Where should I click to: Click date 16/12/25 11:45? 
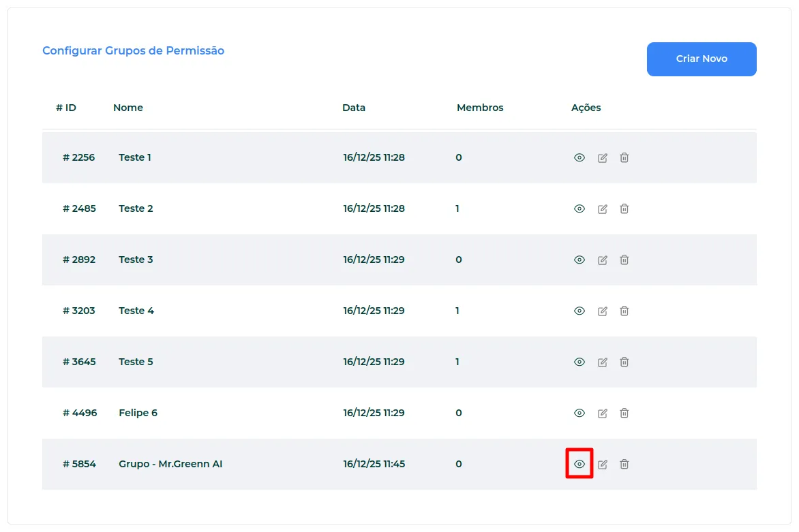(x=374, y=464)
